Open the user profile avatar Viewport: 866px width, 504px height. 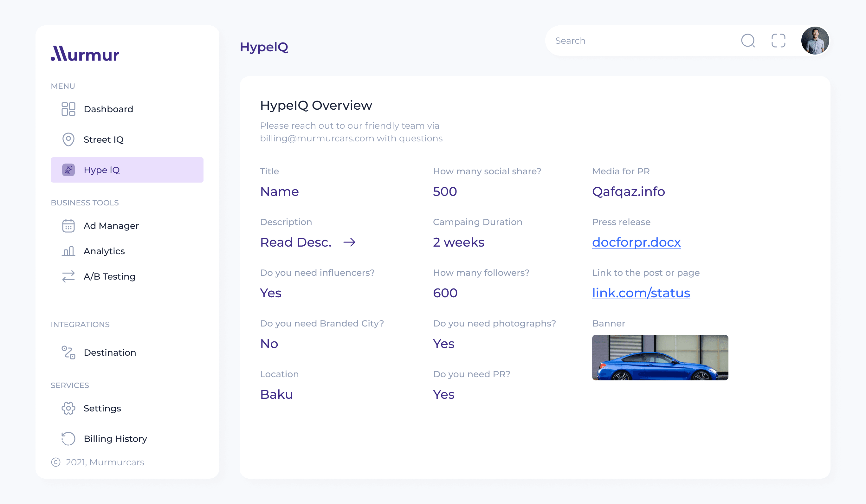coord(815,41)
